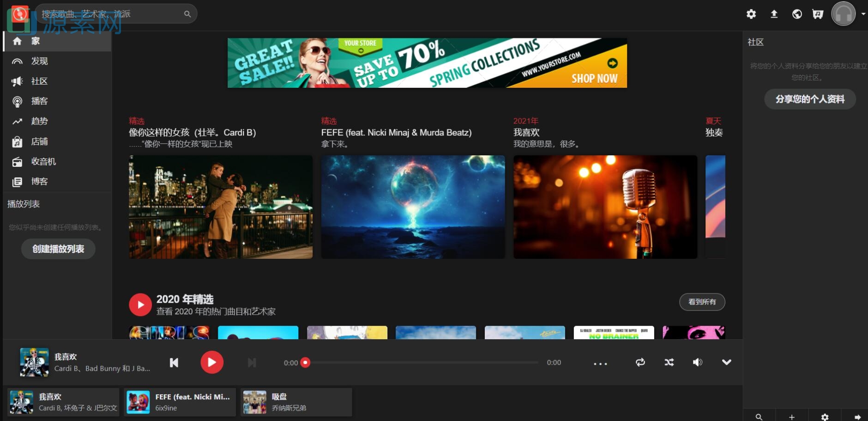Skip to the previous track
Screen dimensions: 868x421
[x=174, y=363]
